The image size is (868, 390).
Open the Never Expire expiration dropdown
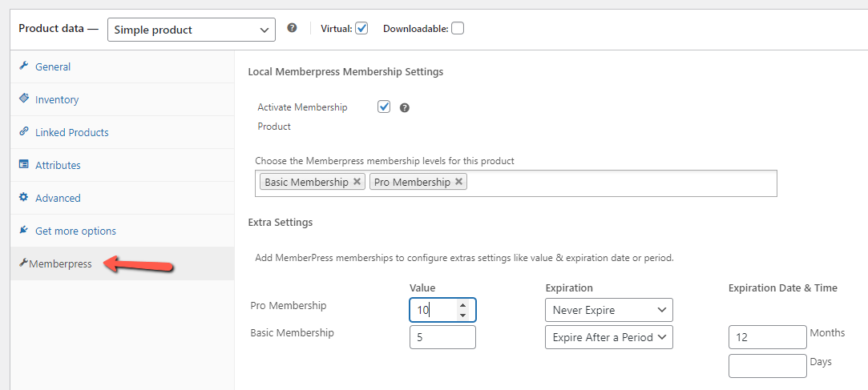[608, 310]
